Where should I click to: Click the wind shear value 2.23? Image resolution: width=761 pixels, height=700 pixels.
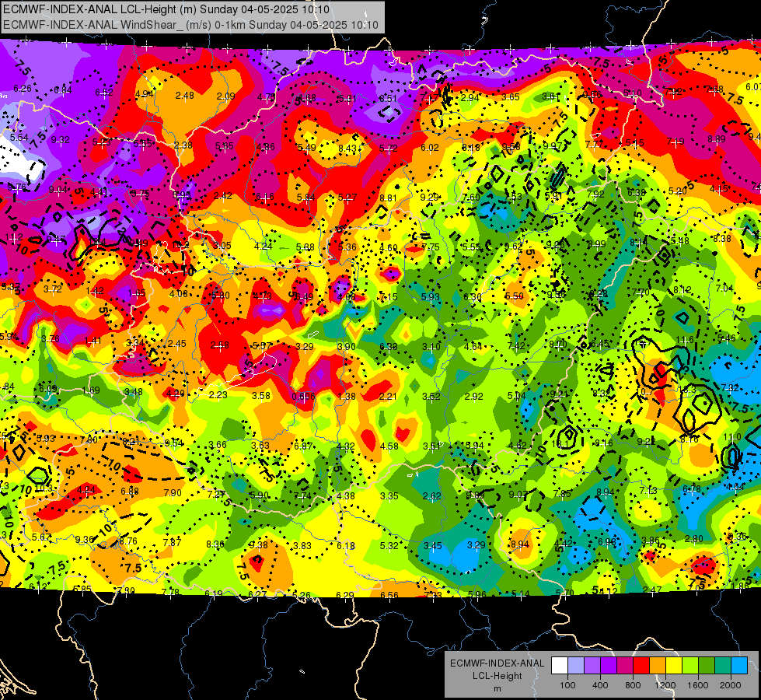click(x=218, y=395)
